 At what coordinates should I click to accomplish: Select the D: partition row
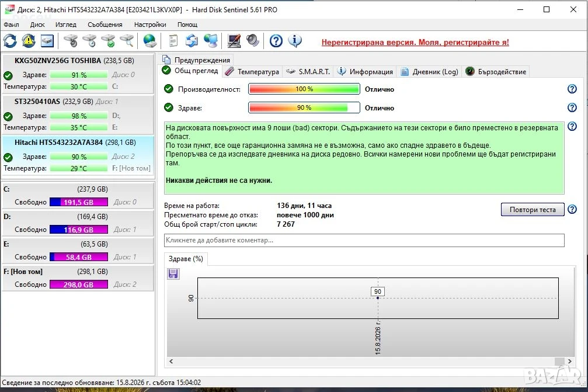pos(78,223)
